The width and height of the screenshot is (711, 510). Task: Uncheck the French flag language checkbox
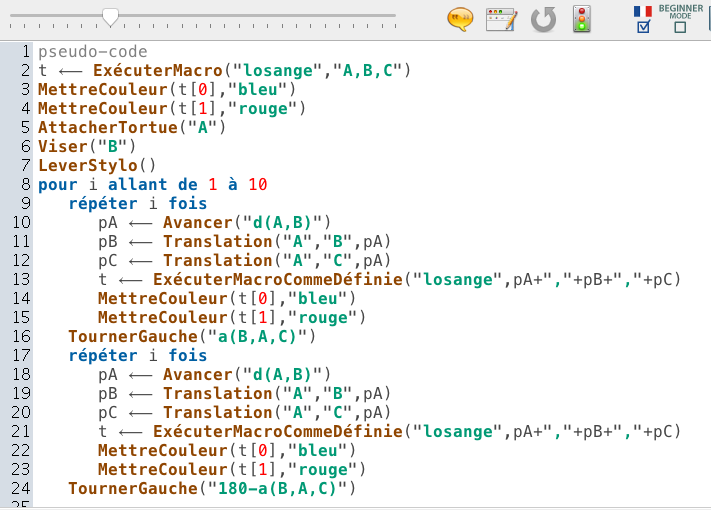[643, 27]
